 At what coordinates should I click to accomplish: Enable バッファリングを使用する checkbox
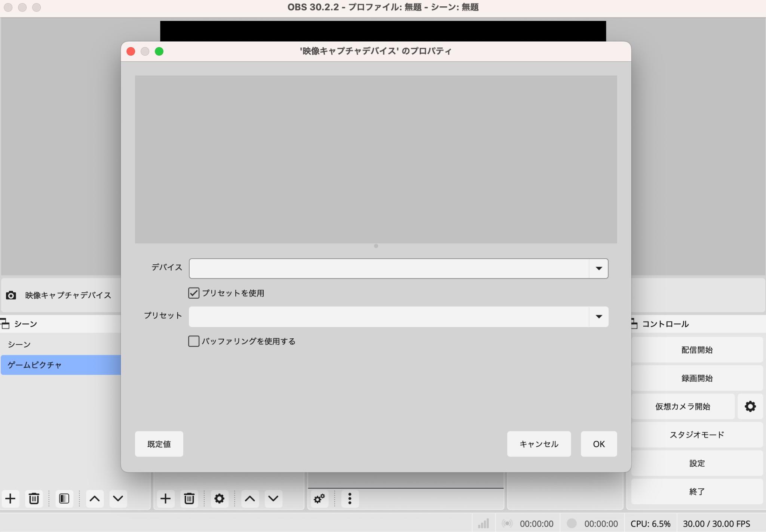point(194,341)
